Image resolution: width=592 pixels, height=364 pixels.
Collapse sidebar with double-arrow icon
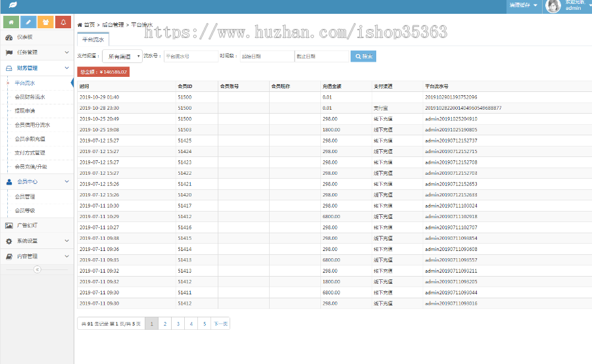37,269
